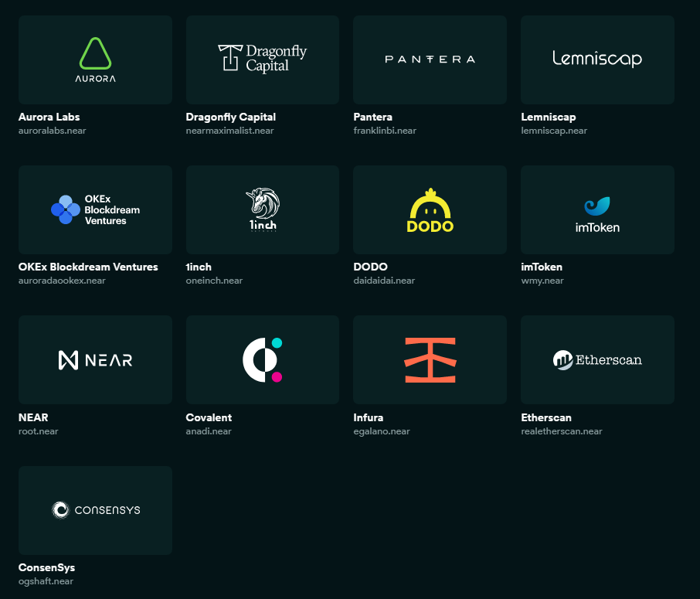The height and width of the screenshot is (599, 700).
Task: Click the wmy.near account name
Action: click(x=542, y=281)
